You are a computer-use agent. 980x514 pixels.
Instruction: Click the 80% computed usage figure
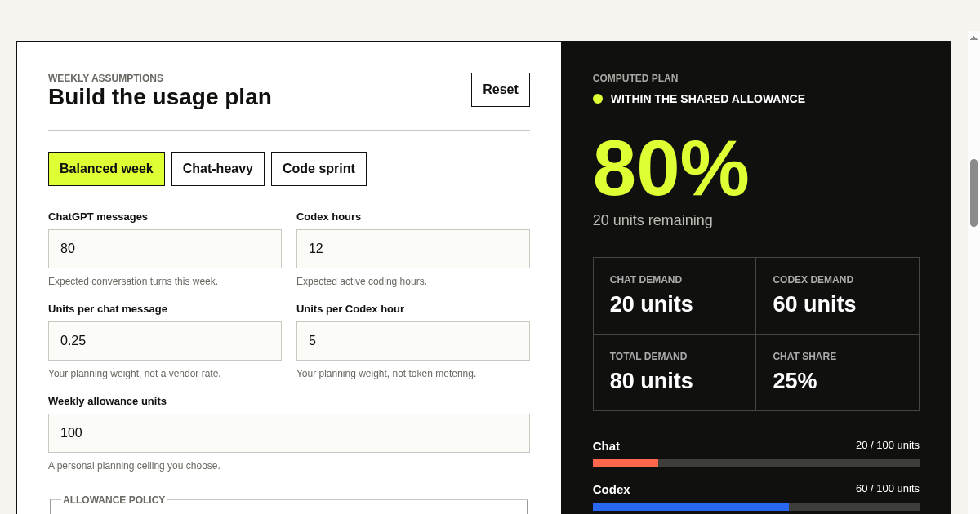(x=670, y=168)
